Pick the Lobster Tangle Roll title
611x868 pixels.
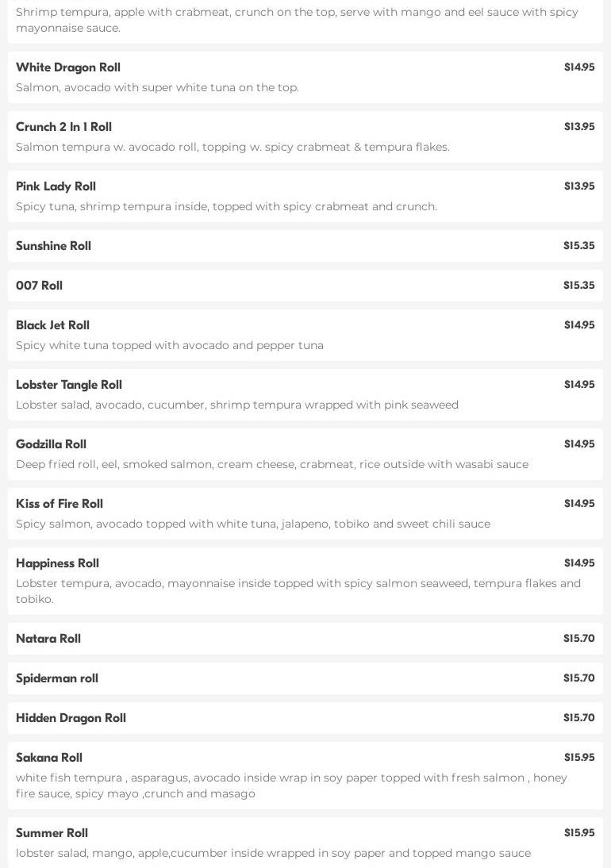(69, 385)
